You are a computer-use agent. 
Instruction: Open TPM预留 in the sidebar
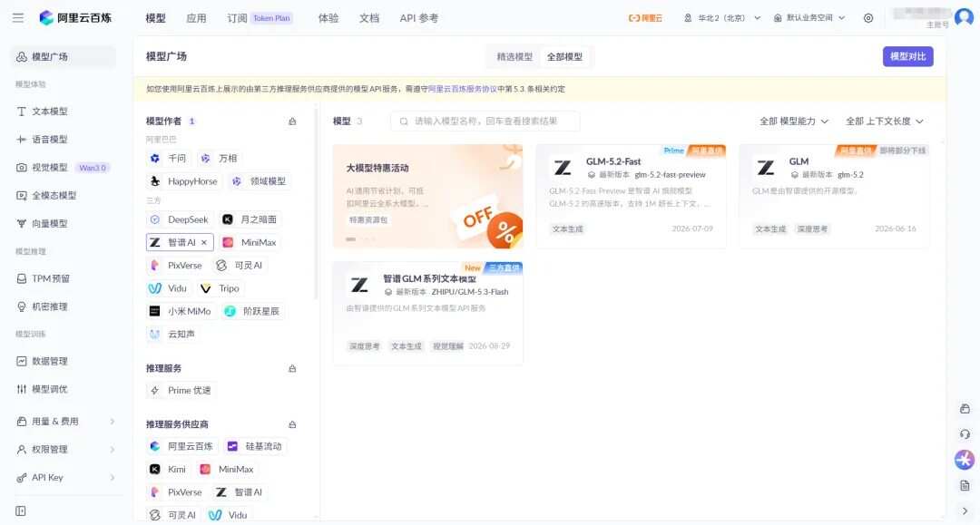tap(50, 278)
